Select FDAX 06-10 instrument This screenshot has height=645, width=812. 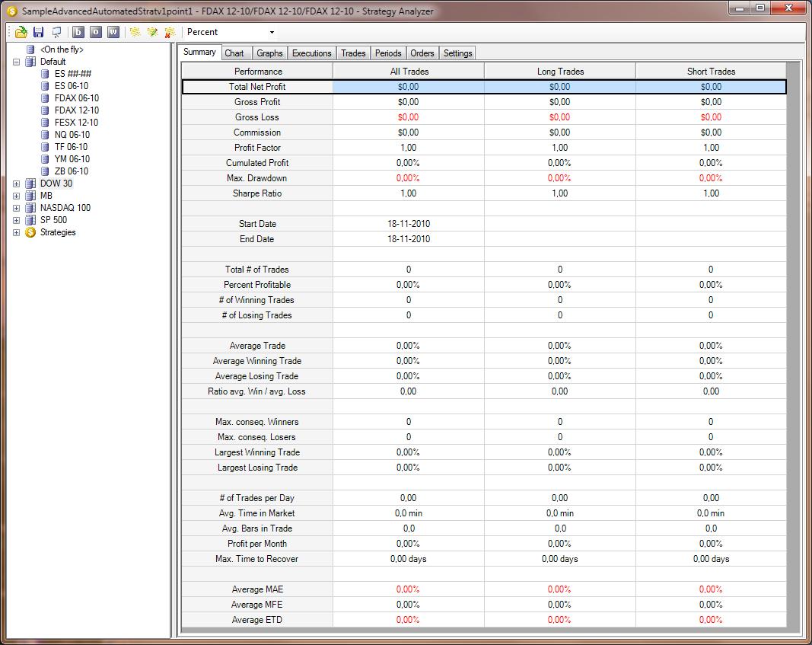[77, 98]
